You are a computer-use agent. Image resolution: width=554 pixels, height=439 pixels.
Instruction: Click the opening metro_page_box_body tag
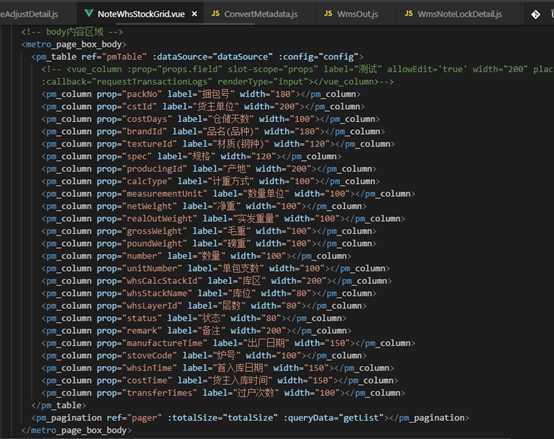74,45
